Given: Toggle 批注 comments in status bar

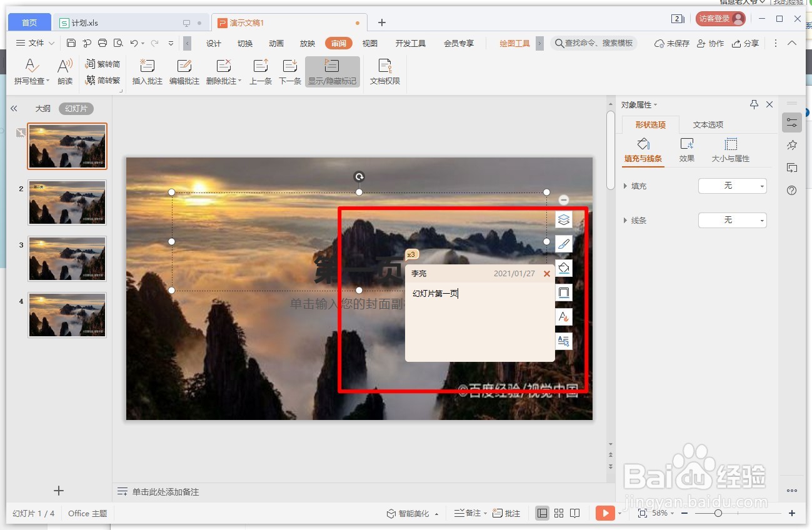Looking at the screenshot, I should [x=506, y=513].
